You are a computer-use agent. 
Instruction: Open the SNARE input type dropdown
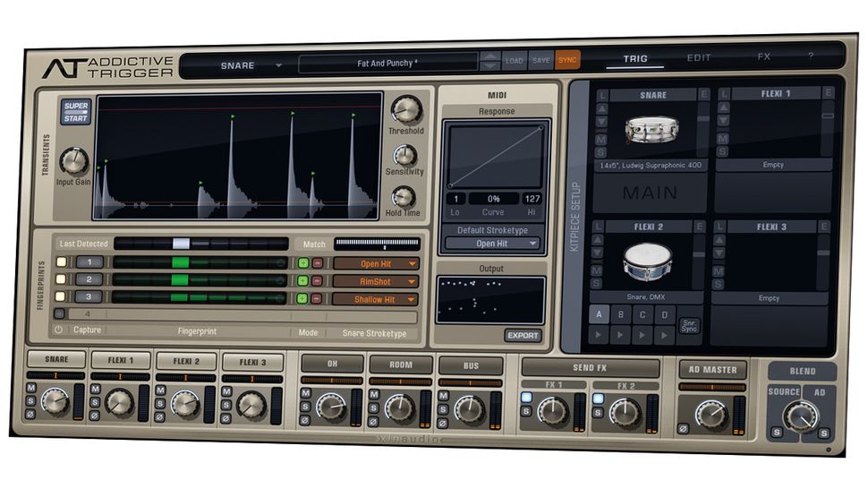pos(251,65)
